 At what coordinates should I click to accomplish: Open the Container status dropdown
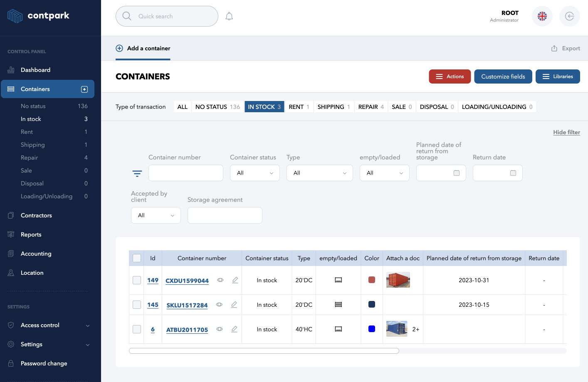254,173
